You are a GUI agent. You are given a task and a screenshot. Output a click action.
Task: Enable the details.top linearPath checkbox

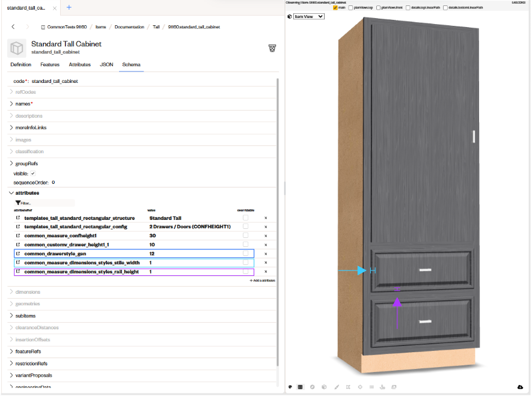(x=408, y=7)
